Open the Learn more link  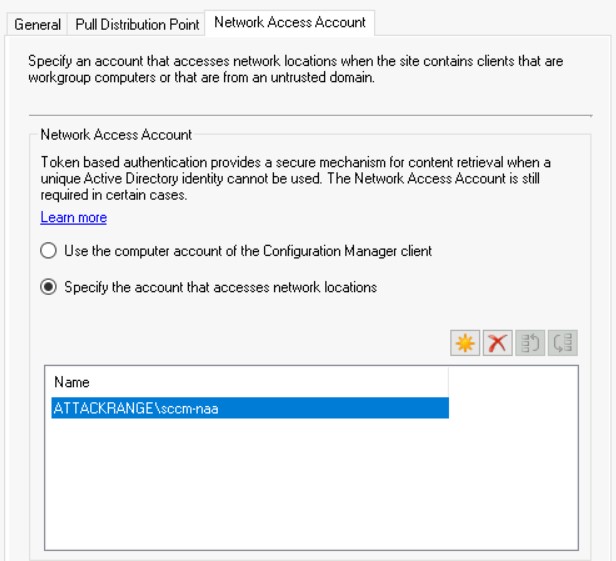click(x=73, y=217)
